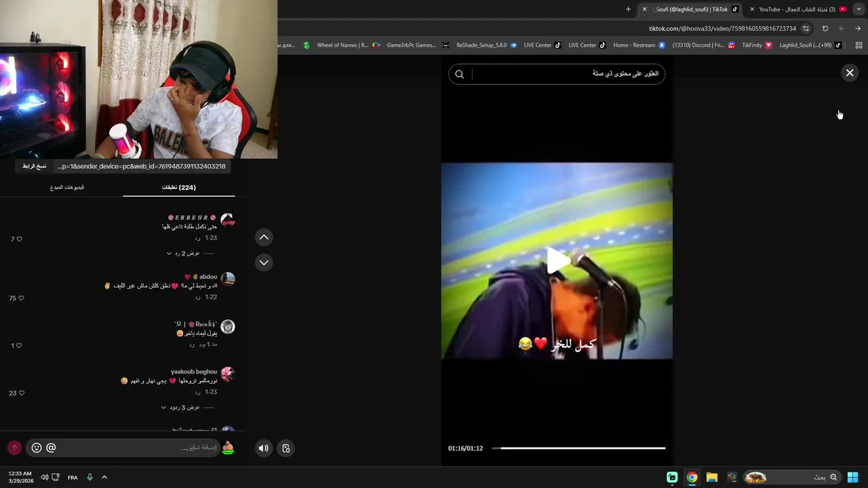Switch to the YouTube browser tab

800,9
